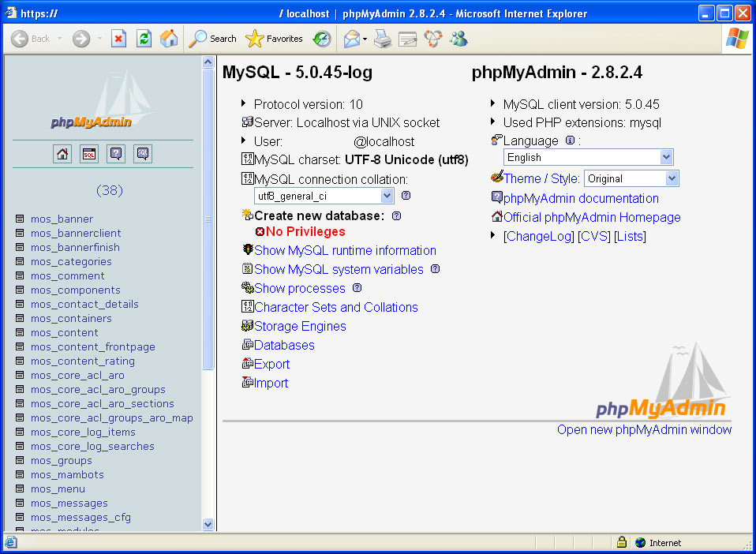Click the Print icon in the browser toolbar

(383, 39)
